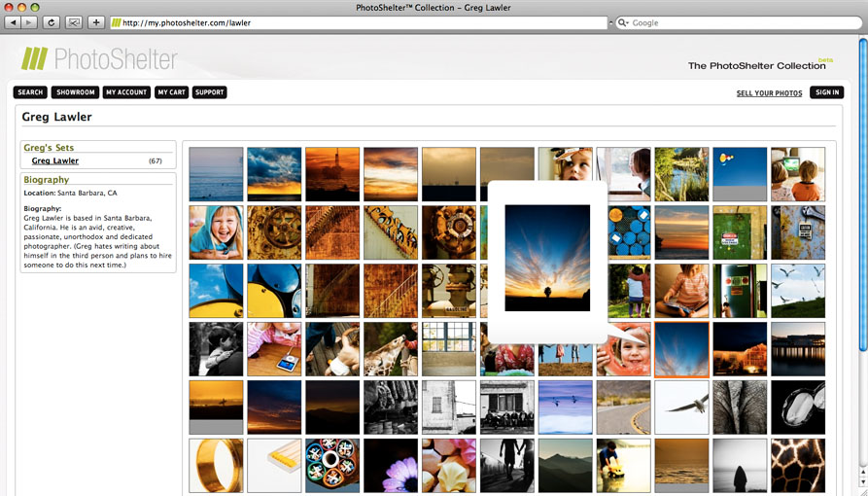868x496 pixels.
Task: Click the envelope toolbar icon beside reload
Action: point(74,22)
